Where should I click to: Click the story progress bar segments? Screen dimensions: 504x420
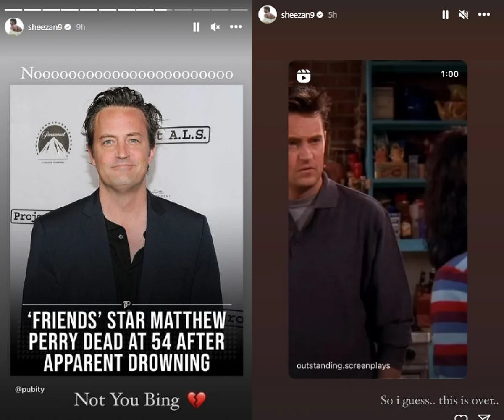click(126, 9)
